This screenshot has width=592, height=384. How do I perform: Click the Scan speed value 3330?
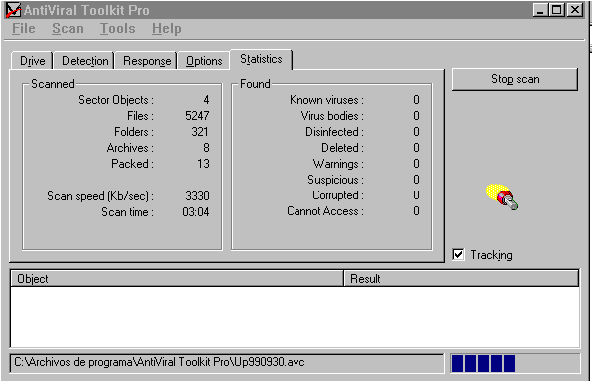[197, 196]
